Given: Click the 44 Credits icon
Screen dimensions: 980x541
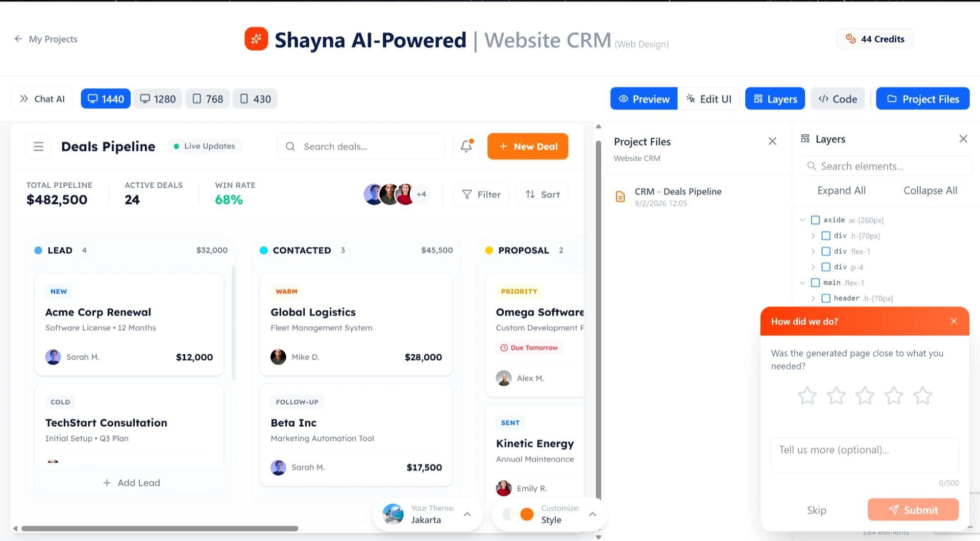Looking at the screenshot, I should (x=850, y=39).
